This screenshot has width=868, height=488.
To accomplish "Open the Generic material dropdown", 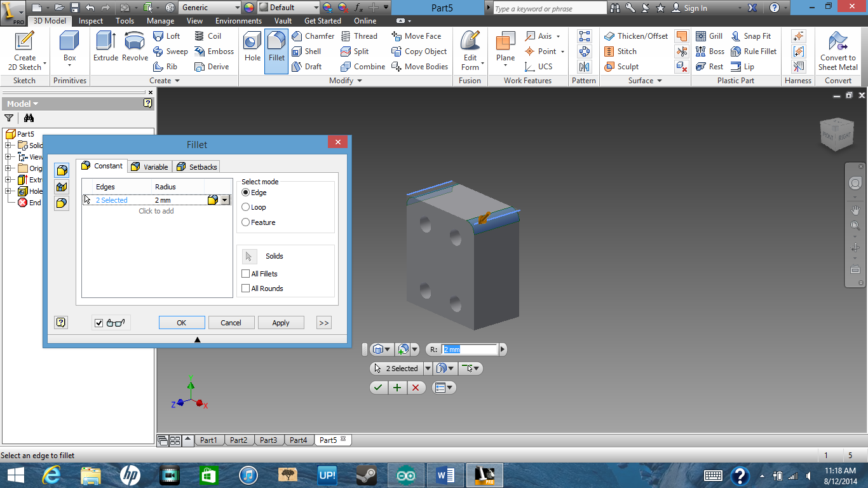I will (210, 8).
